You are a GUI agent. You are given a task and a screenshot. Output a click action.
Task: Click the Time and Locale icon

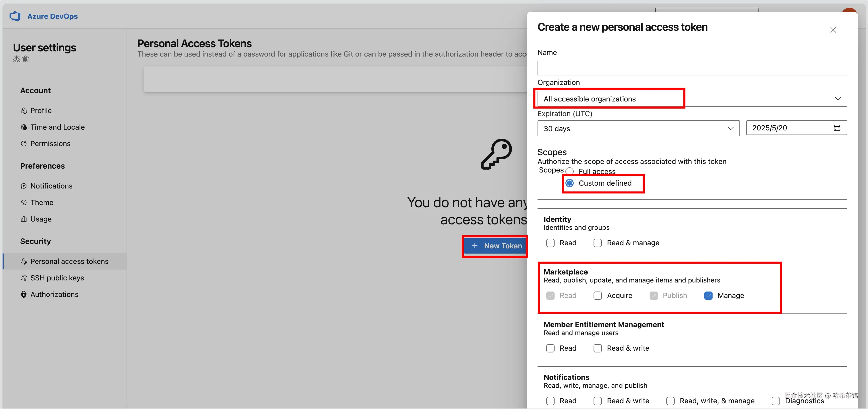click(23, 127)
